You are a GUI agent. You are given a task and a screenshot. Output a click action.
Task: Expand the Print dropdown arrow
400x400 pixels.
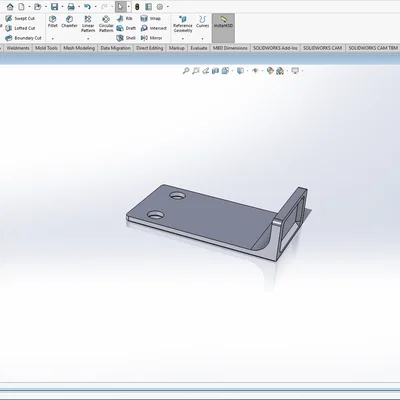pyautogui.click(x=79, y=6)
